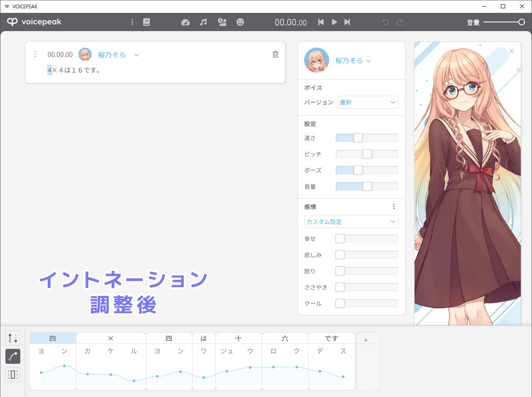The height and width of the screenshot is (397, 532).
Task: Click the undo arrow icon
Action: click(386, 22)
